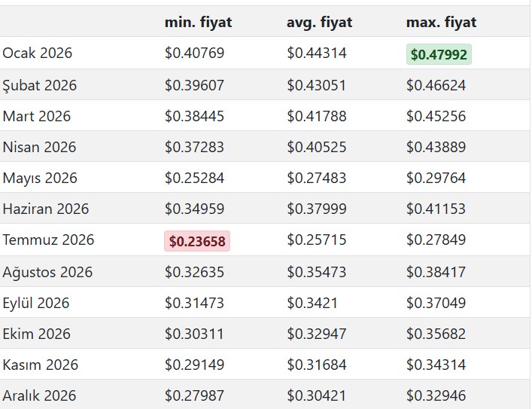Click the Aralık 2026 row label

(x=39, y=395)
